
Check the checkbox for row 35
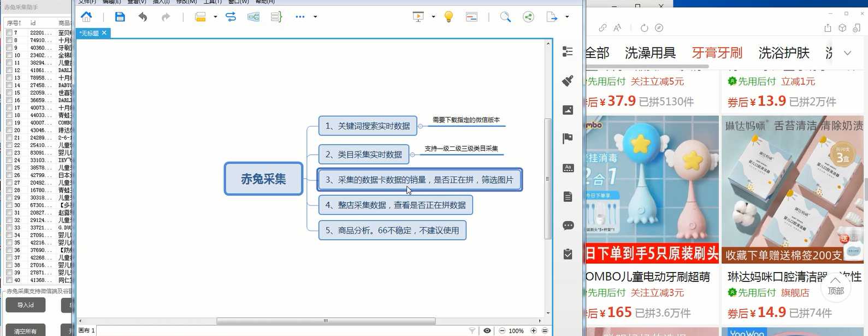tap(9, 243)
